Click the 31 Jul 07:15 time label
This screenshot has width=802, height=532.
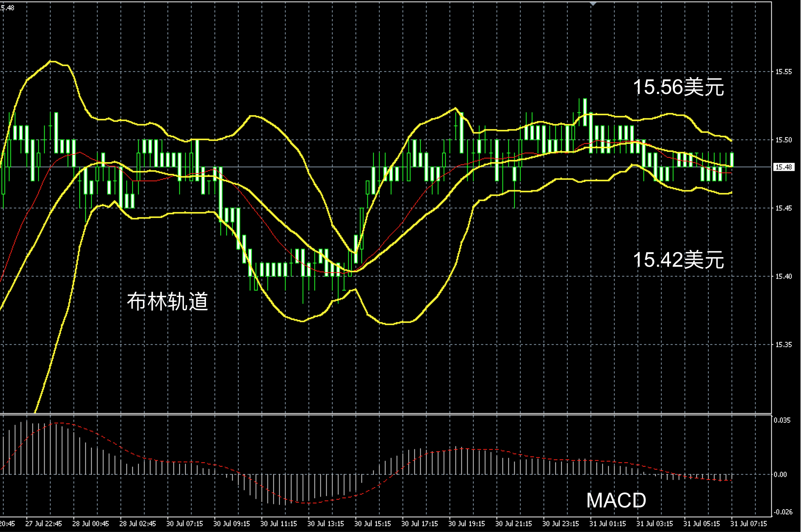748,524
